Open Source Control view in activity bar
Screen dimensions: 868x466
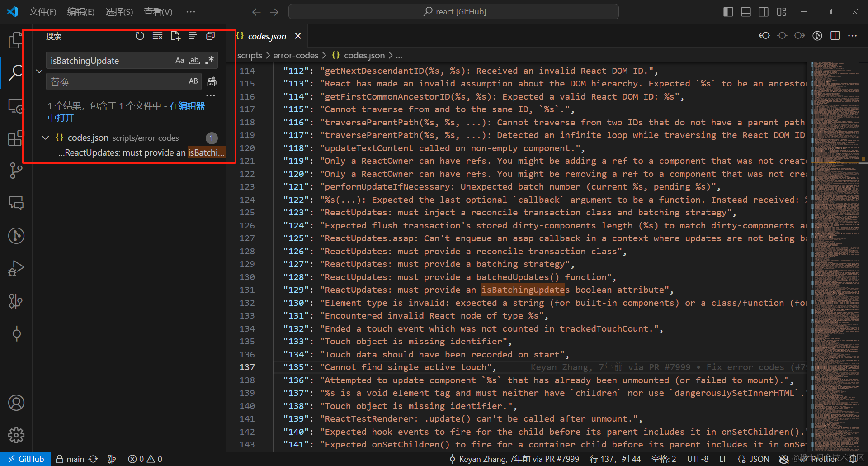(16, 171)
